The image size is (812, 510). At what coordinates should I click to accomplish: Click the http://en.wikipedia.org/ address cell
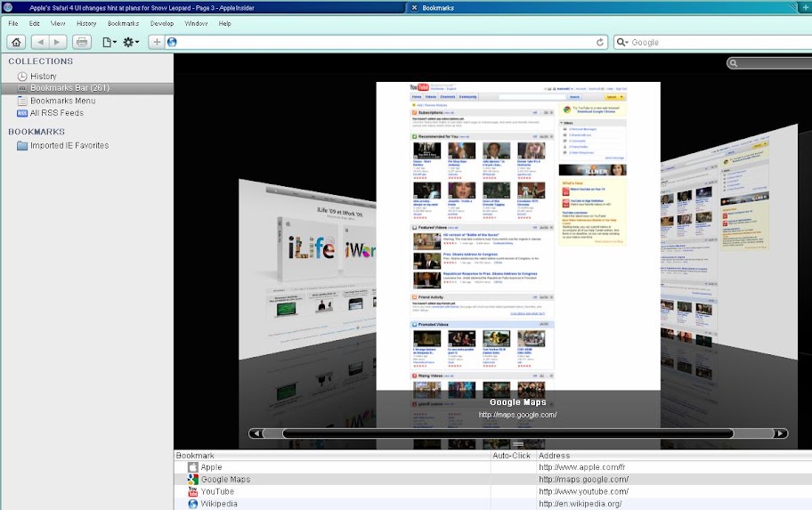580,504
